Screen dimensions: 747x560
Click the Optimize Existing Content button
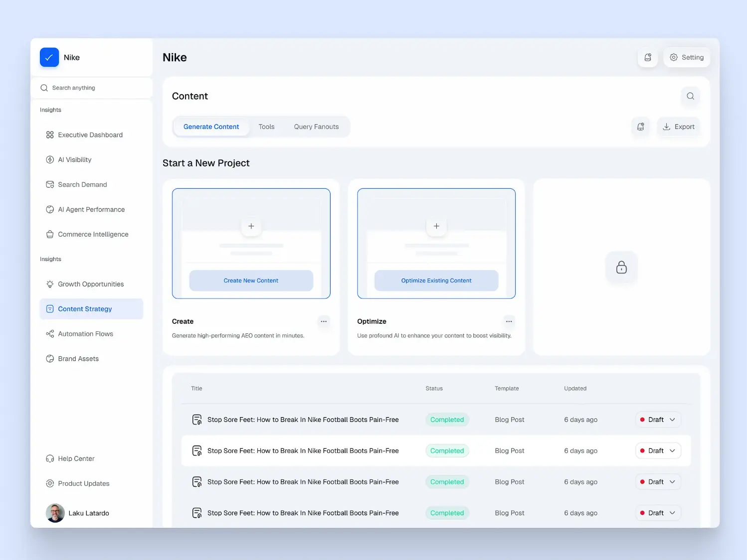point(436,280)
